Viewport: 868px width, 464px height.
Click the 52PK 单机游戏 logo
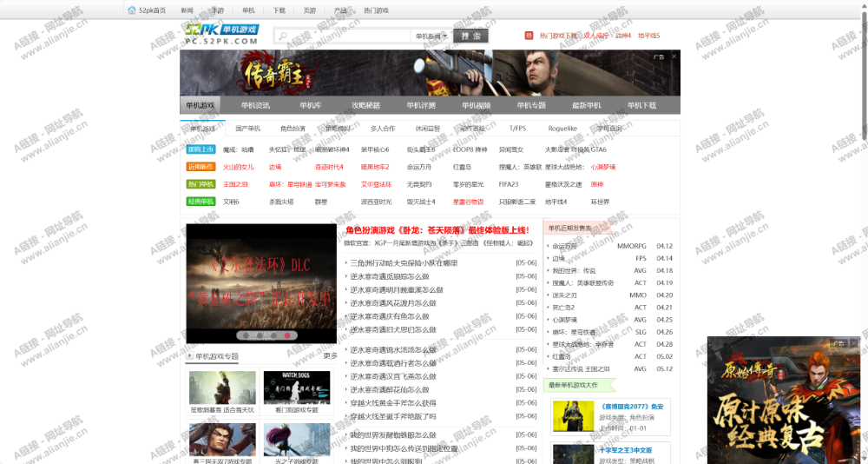click(x=222, y=35)
